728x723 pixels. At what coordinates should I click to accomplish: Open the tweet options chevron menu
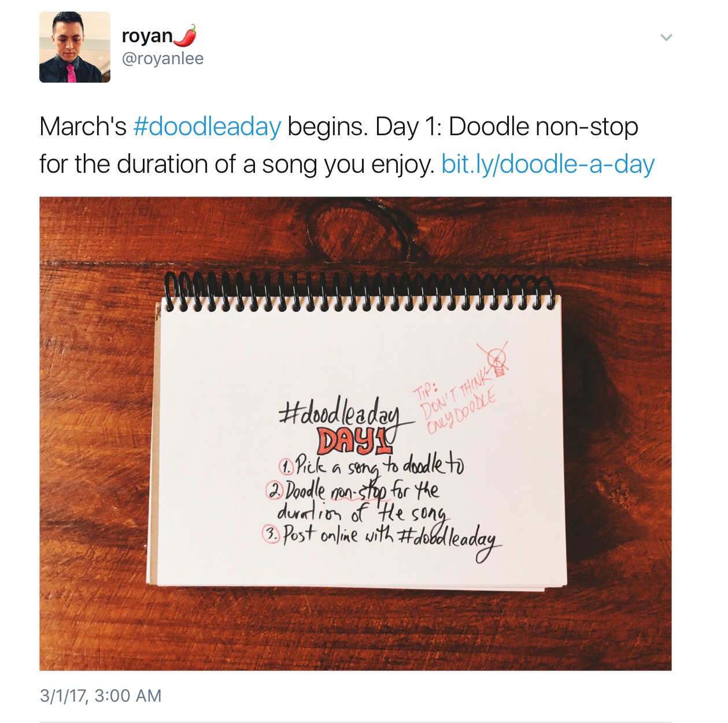click(x=666, y=38)
